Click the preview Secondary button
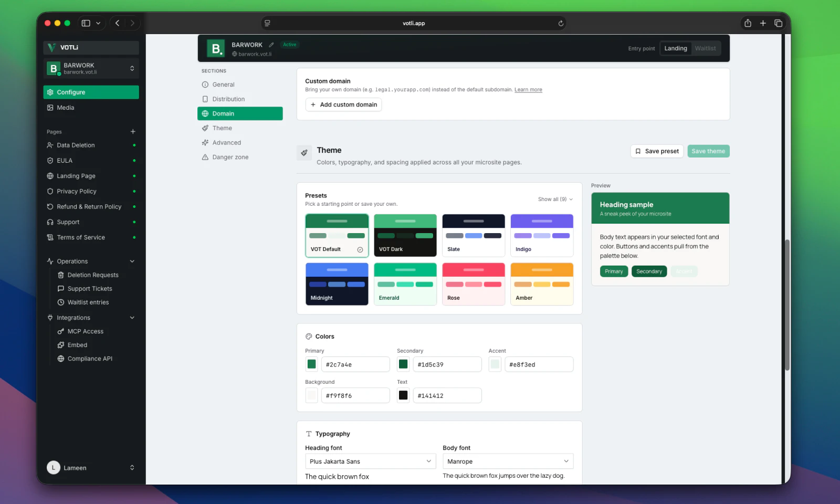 pos(649,271)
